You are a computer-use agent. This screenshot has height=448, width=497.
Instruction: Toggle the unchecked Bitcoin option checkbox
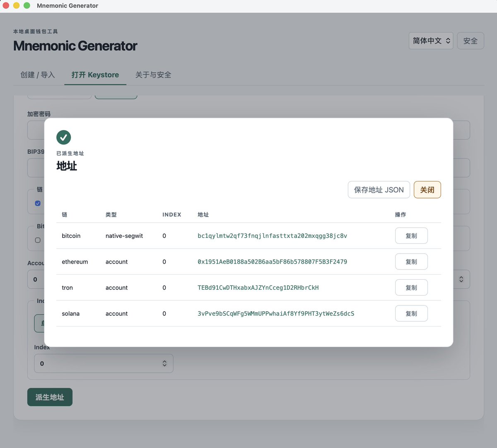pyautogui.click(x=38, y=240)
